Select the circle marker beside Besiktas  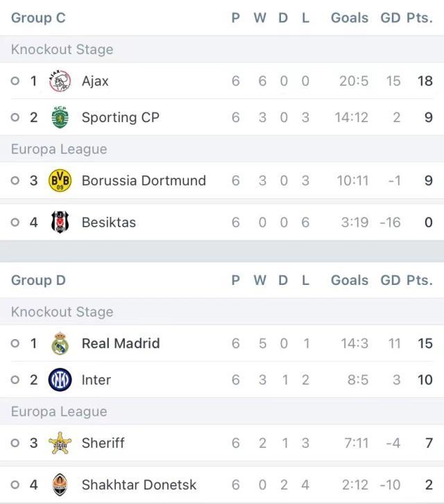click(15, 222)
